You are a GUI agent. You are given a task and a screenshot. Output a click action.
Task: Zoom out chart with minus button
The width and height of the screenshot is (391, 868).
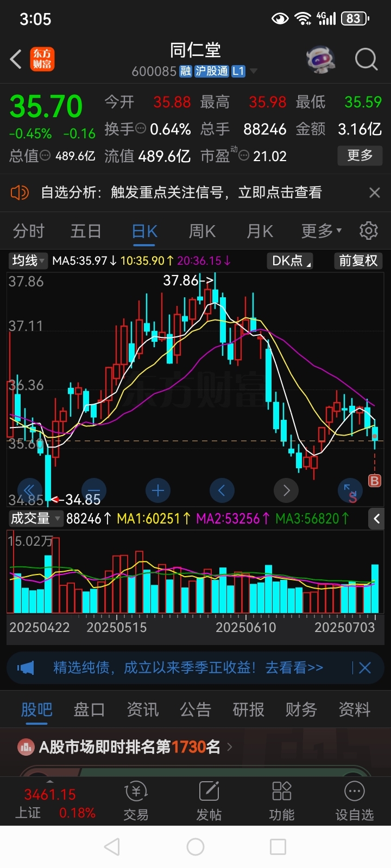[x=94, y=491]
